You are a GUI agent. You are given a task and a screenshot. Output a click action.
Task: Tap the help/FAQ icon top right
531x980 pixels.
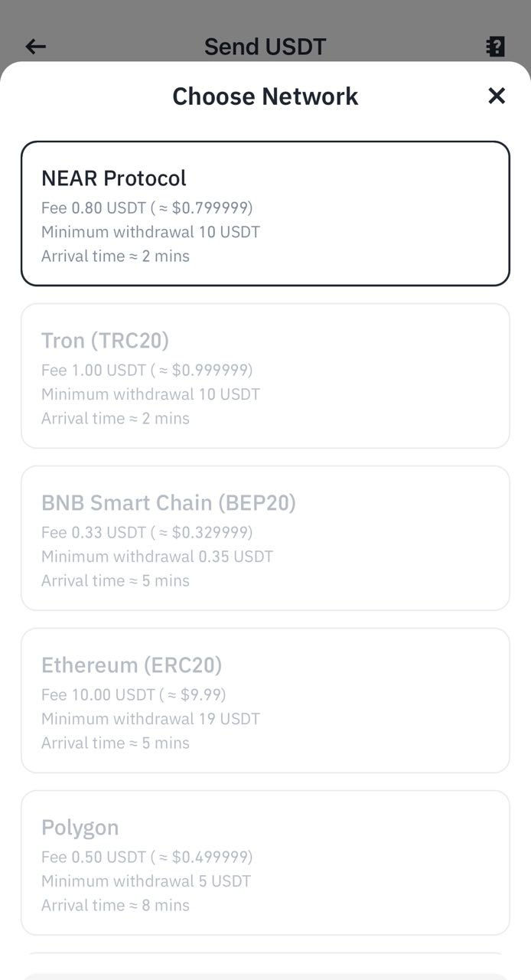point(496,46)
